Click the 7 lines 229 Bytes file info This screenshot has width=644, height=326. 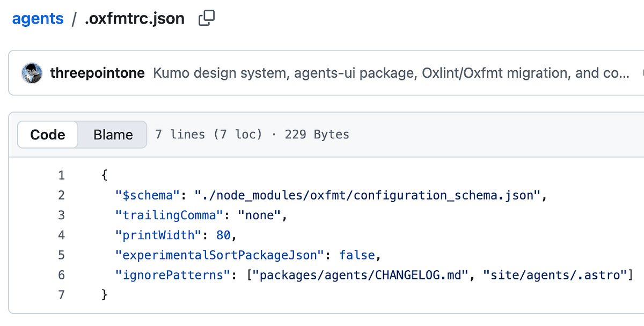click(x=252, y=134)
